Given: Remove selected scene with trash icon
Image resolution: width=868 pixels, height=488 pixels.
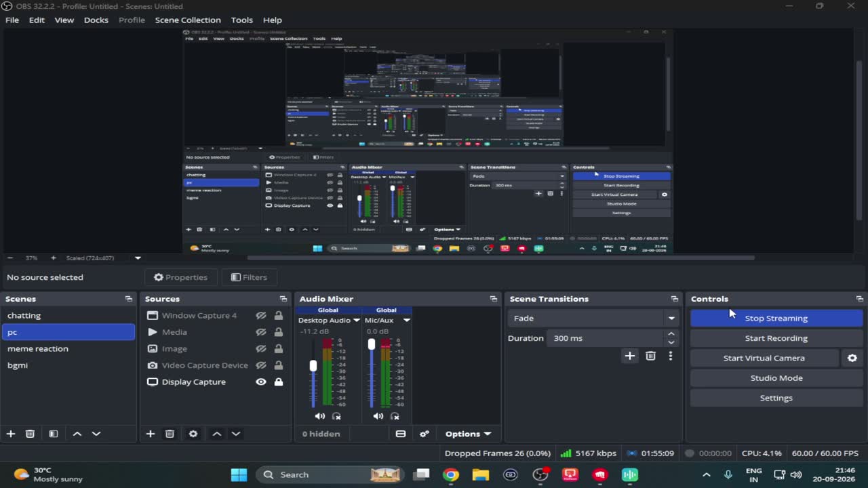Looking at the screenshot, I should tap(30, 434).
